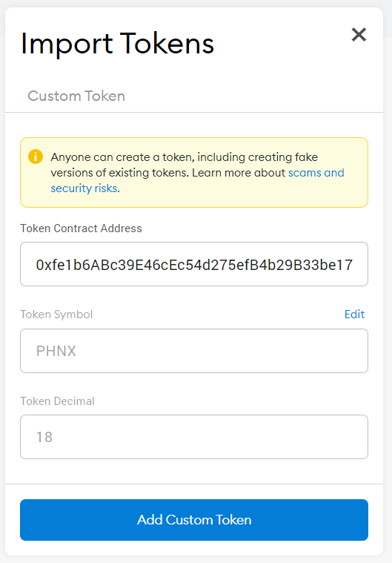392x563 pixels.
Task: Click the Import Tokens heading
Action: 117,44
